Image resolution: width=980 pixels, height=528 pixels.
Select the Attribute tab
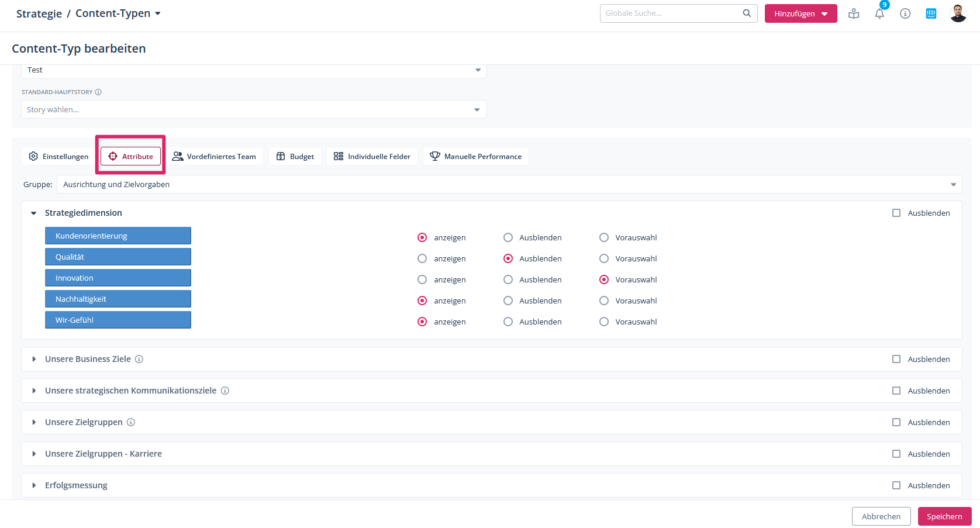pyautogui.click(x=130, y=156)
